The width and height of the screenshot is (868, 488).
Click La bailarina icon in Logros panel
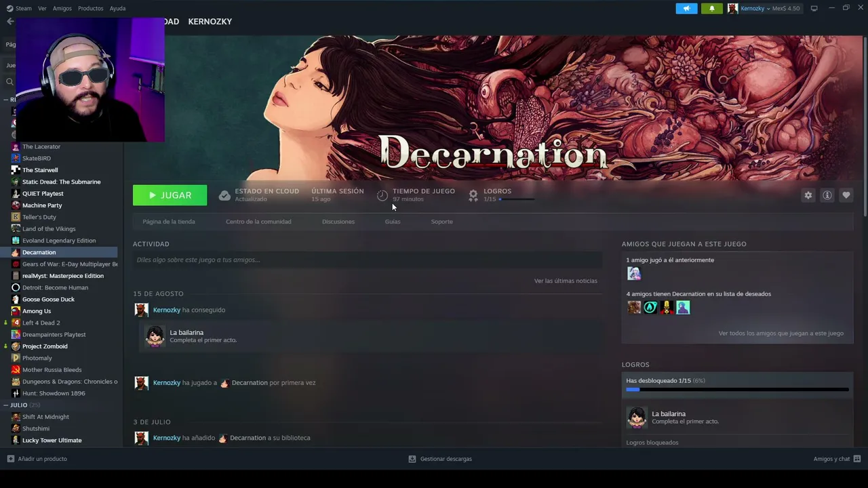click(637, 418)
